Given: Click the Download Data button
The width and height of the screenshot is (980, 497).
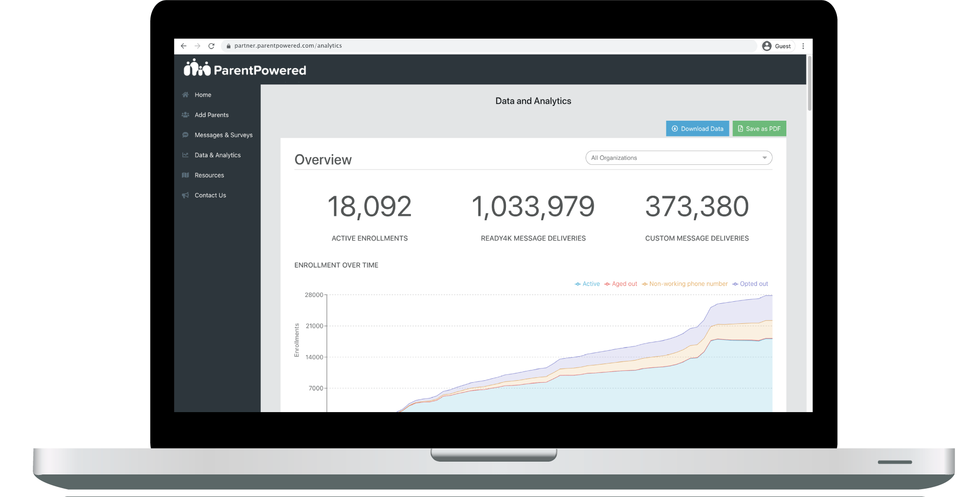Looking at the screenshot, I should [697, 129].
